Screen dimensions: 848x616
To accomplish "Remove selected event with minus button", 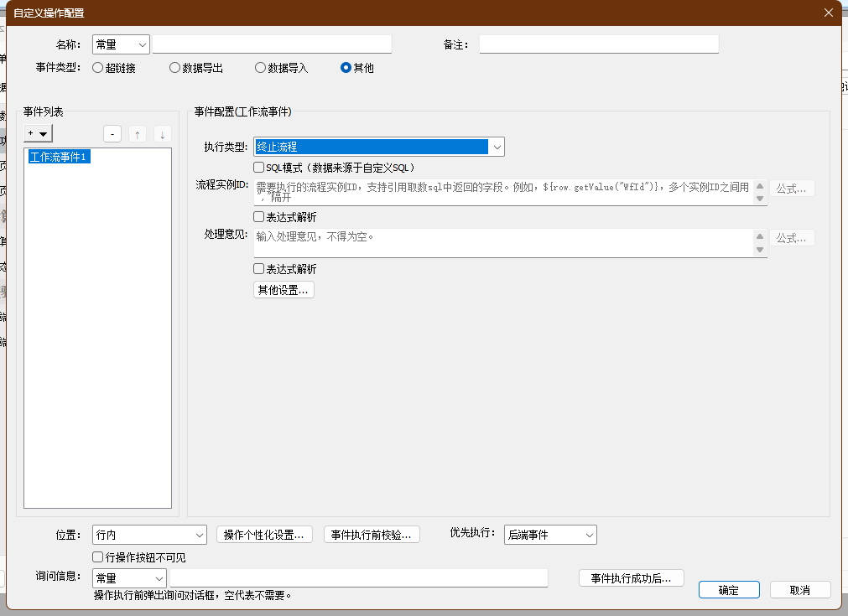I will pyautogui.click(x=112, y=134).
